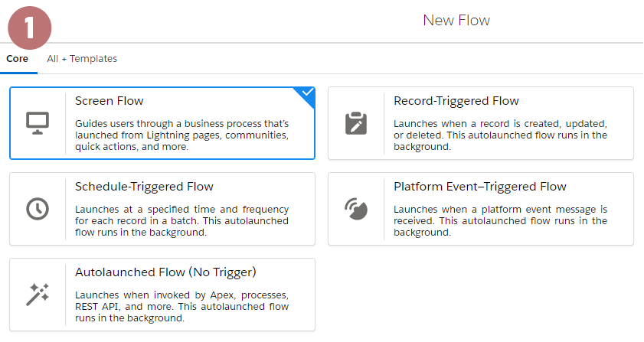Image resolution: width=644 pixels, height=342 pixels.
Task: Click the satellite dish Platform Event icon
Action: click(356, 209)
